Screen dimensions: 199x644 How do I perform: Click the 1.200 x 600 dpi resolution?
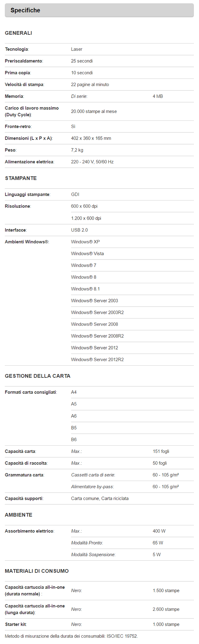click(x=86, y=218)
